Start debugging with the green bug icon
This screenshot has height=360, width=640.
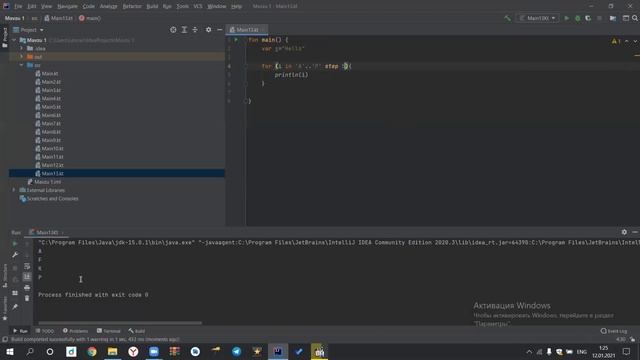pos(578,18)
